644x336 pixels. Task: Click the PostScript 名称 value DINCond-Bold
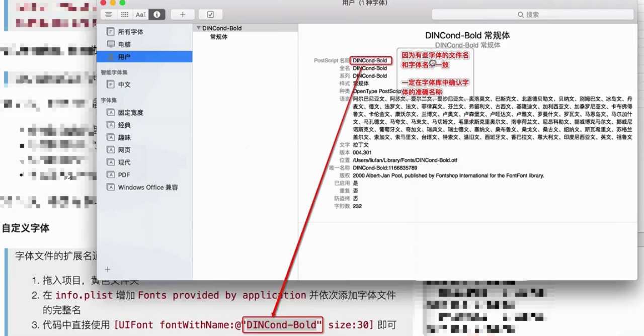[370, 60]
